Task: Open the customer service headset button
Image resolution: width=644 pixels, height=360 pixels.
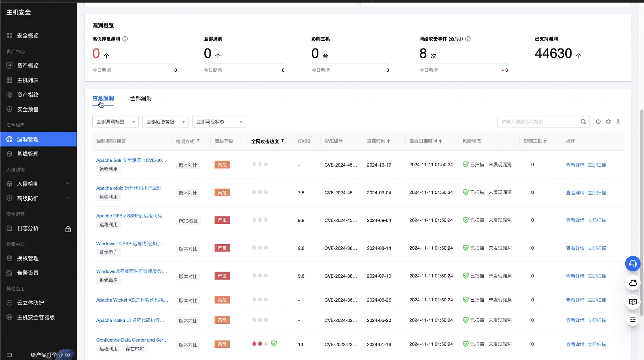Action: pos(633,264)
